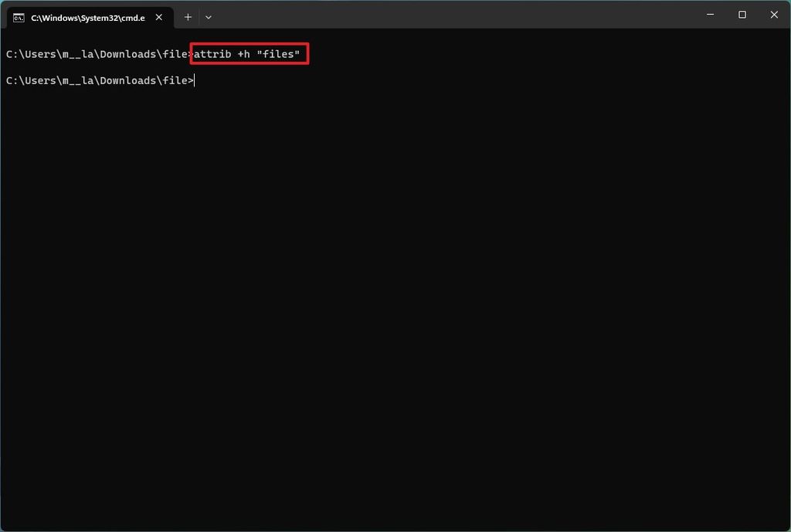This screenshot has height=532, width=791.
Task: Open a new terminal tab with the plus icon
Action: [x=188, y=16]
